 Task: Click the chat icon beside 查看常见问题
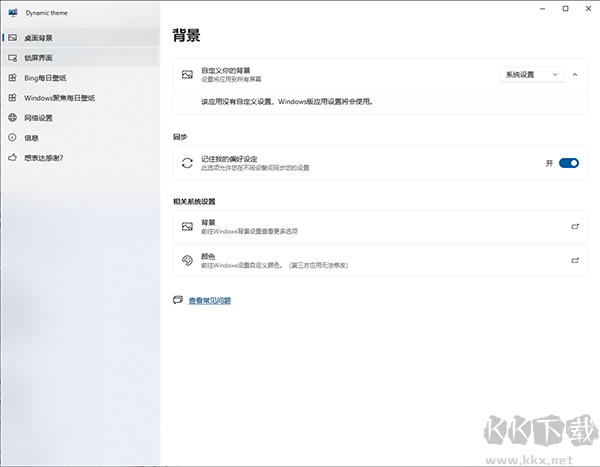(x=178, y=300)
